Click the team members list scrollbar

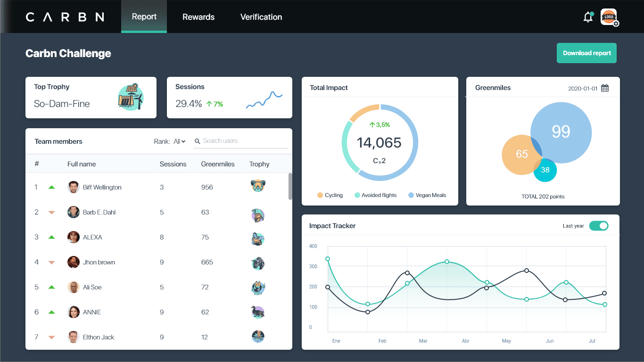pyautogui.click(x=290, y=186)
